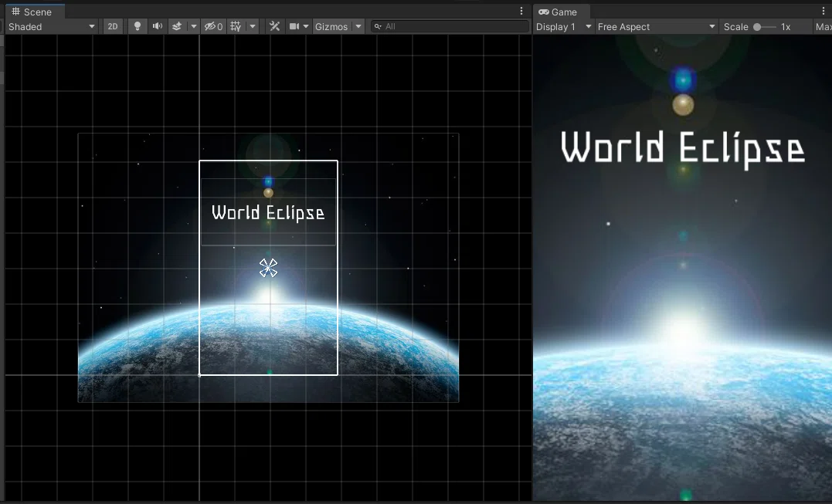Toggle grid visibility icon in Scene toolbar
The image size is (832, 504).
click(x=236, y=26)
